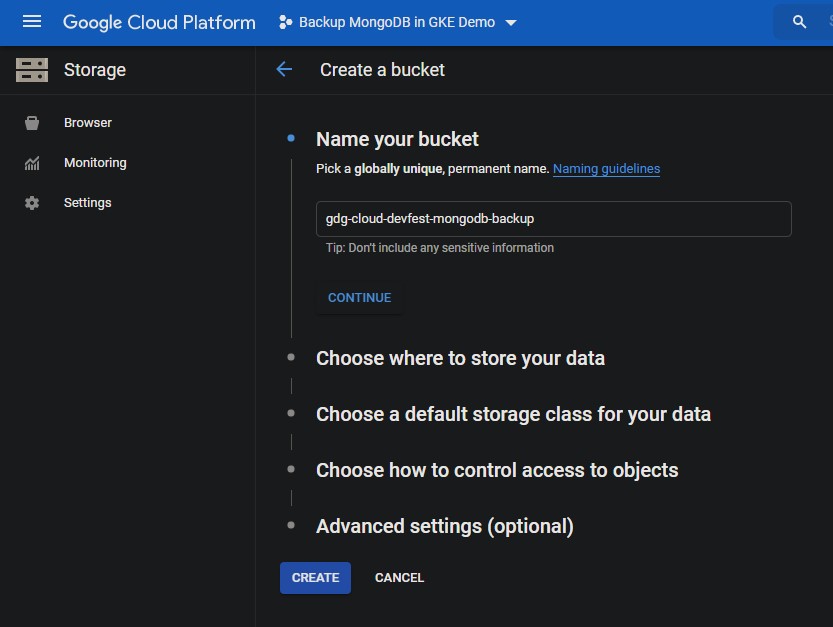Open the project selector dropdown arrow
This screenshot has width=833, height=627.
511,23
